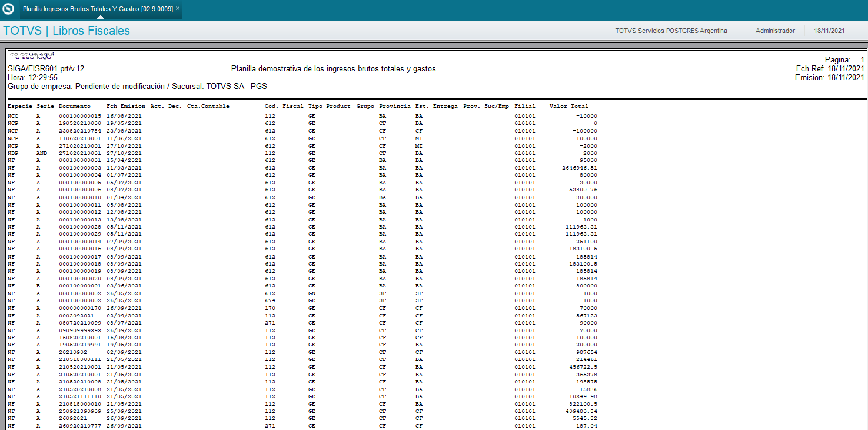Click document number 090909999393
The height and width of the screenshot is (430, 868).
click(80, 330)
